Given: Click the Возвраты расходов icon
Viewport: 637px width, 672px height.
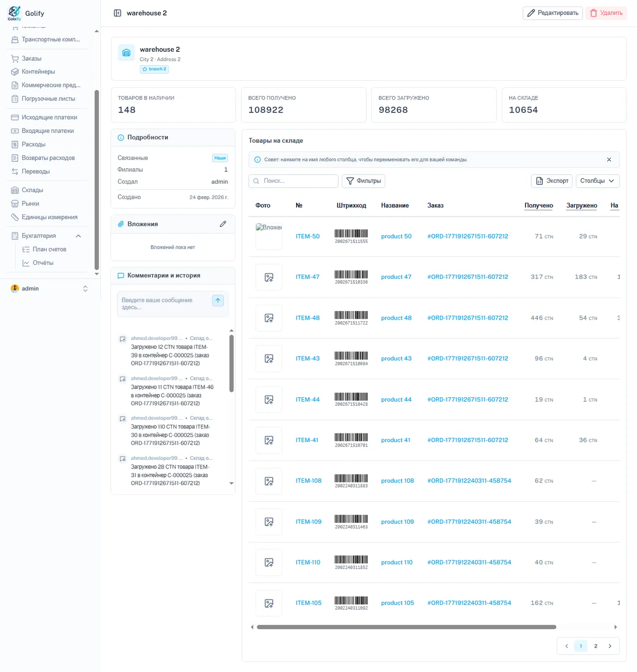Looking at the screenshot, I should (15, 158).
